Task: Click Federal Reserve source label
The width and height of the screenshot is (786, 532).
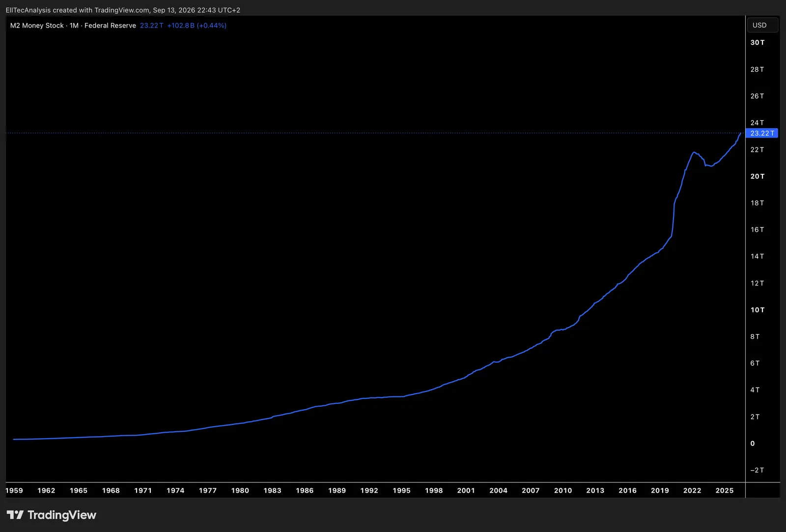Action: (110, 26)
